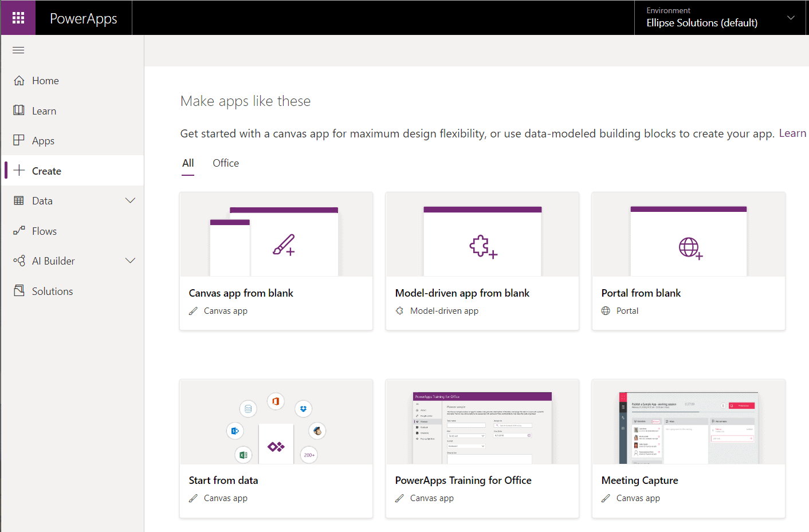Click the Excel icon in Start from data
The image size is (809, 532).
pos(243,455)
